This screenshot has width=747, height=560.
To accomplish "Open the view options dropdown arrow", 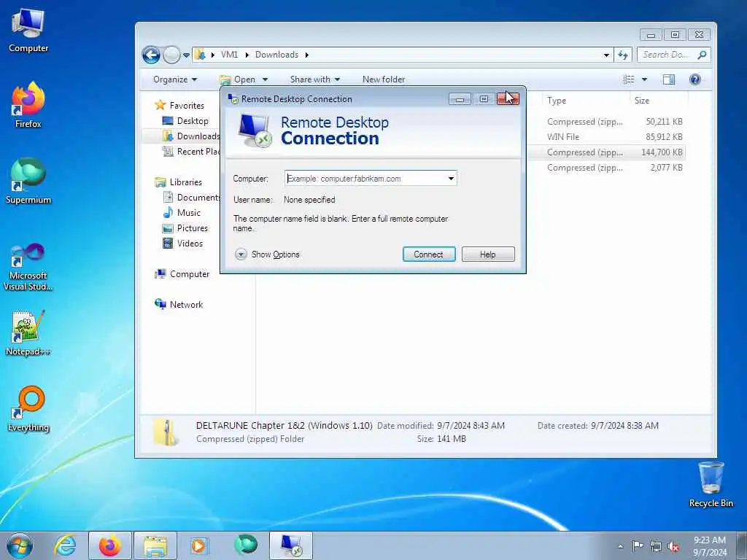I will point(645,79).
